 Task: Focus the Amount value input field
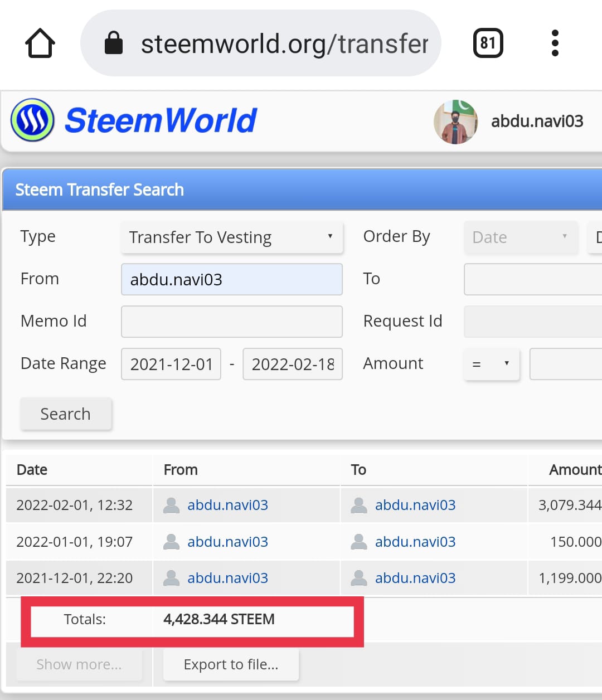(x=566, y=364)
